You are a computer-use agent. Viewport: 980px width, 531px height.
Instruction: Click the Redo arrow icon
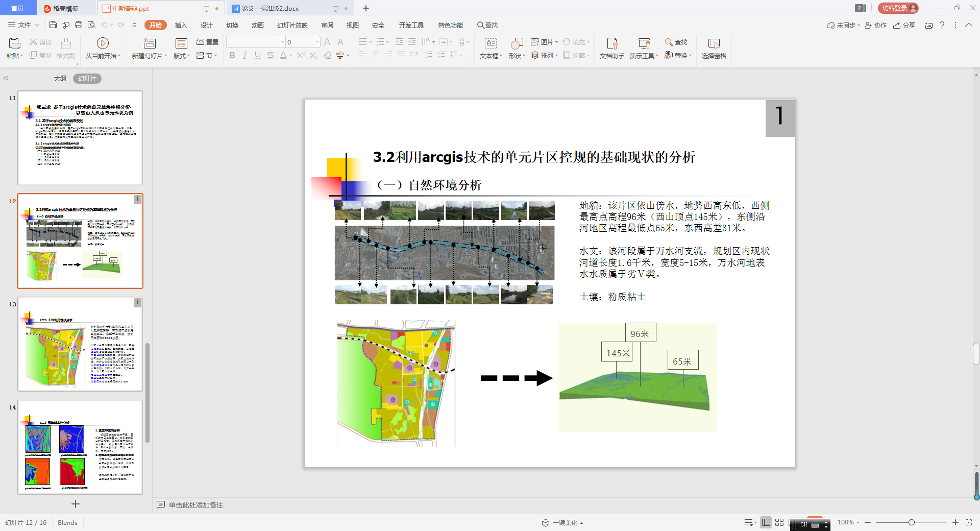tap(121, 25)
